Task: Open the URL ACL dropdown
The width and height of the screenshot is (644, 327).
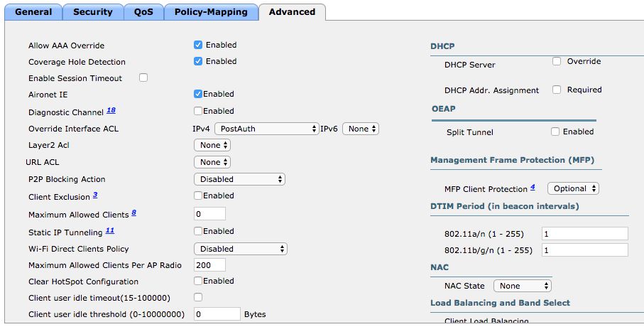Action: (212, 162)
